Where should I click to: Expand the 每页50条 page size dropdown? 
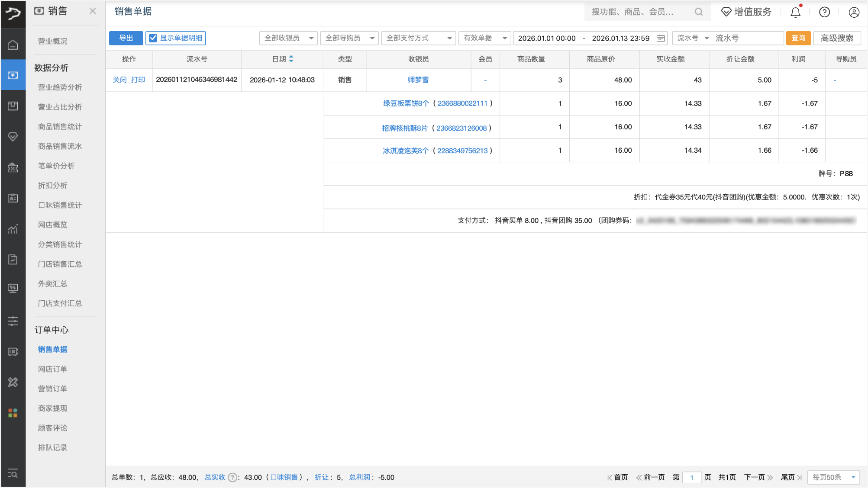pyautogui.click(x=833, y=477)
